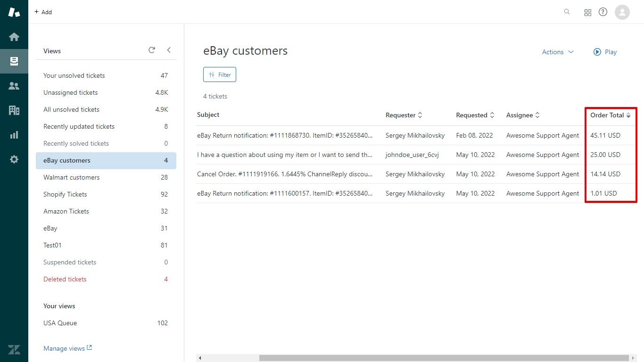Open the Zendesk home dashboard icon
The height and width of the screenshot is (362, 644).
point(14,37)
